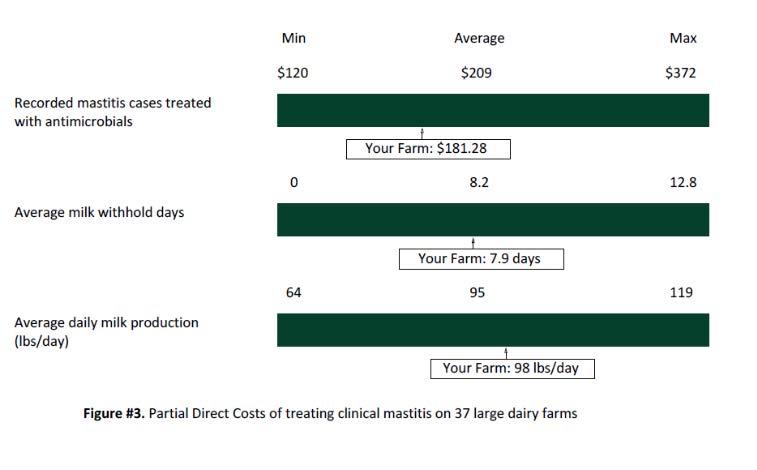Click the marker arrow above "Your Farm: 7.9 days"
This screenshot has width=757, height=470.
pos(472,242)
